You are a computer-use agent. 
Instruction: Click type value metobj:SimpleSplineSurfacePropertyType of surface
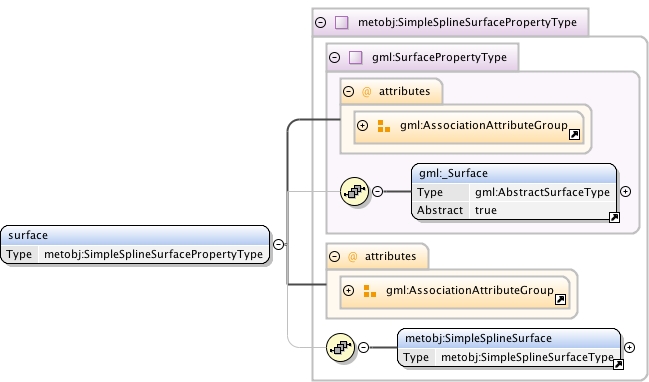(x=153, y=254)
